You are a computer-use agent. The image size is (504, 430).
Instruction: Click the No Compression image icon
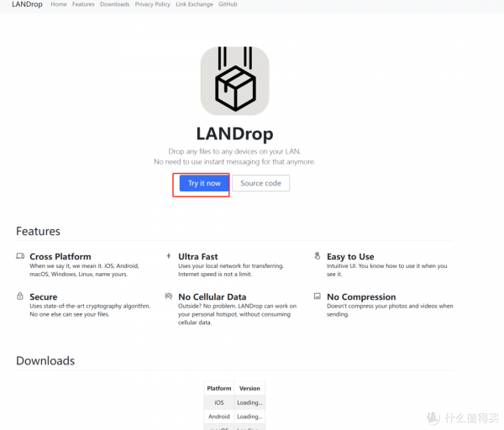point(318,296)
